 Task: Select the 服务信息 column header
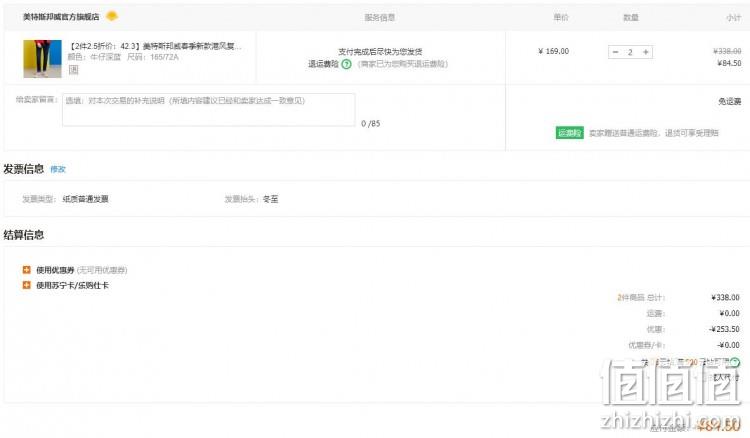point(380,17)
